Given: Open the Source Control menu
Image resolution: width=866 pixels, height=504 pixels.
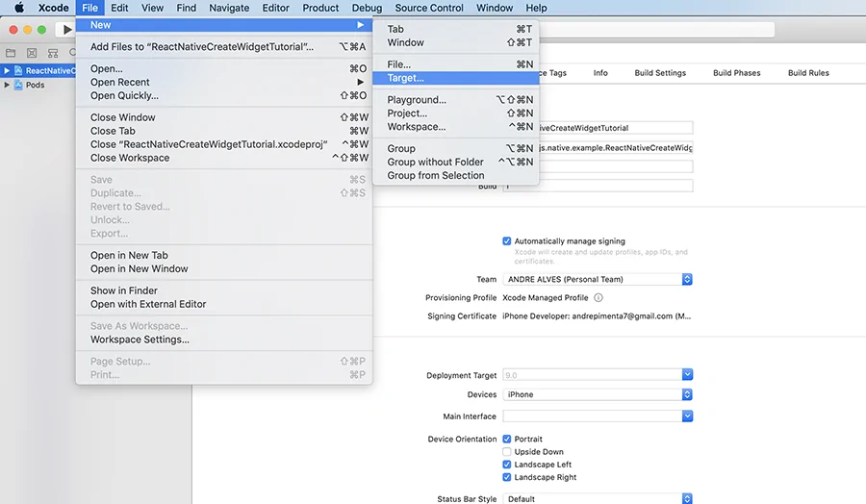Looking at the screenshot, I should pyautogui.click(x=429, y=8).
